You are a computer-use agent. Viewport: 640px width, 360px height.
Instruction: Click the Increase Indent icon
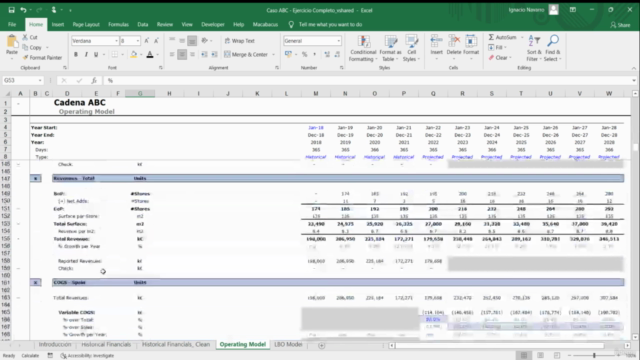(214, 54)
